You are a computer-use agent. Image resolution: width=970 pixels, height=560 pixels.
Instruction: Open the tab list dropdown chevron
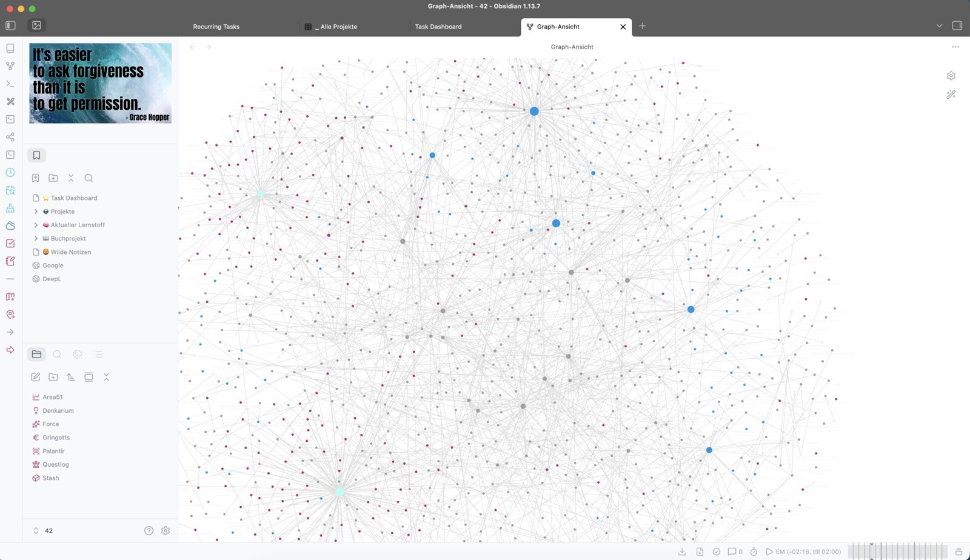tap(939, 25)
